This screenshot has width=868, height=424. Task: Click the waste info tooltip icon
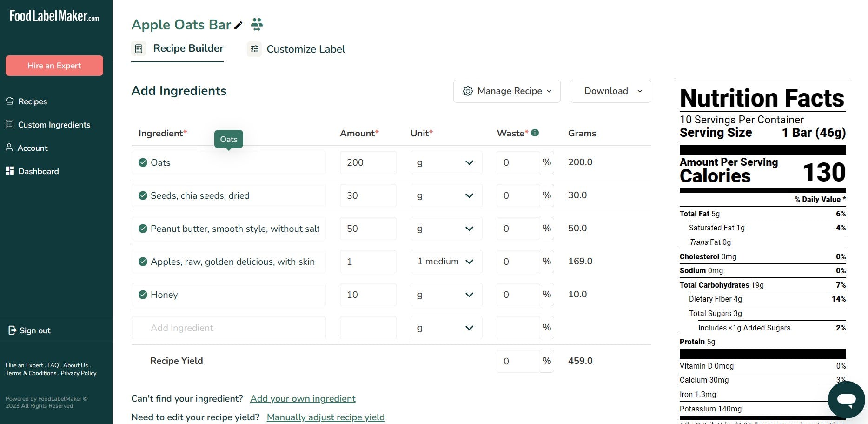tap(535, 133)
